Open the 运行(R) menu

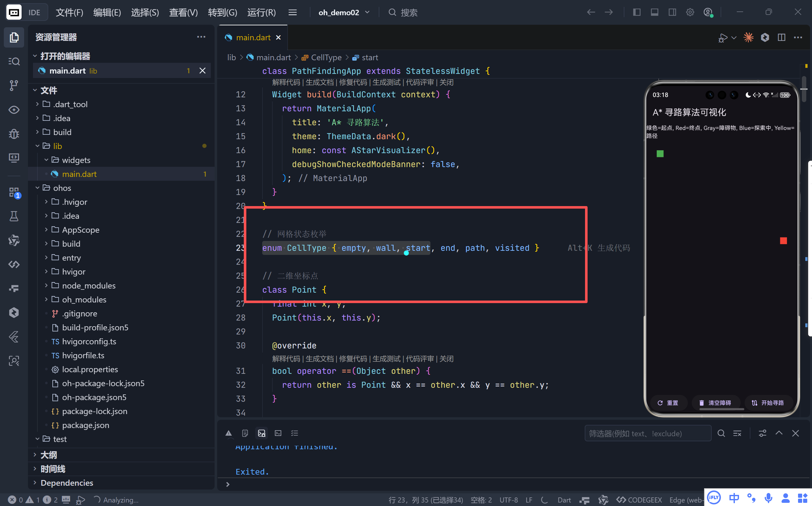pos(261,12)
